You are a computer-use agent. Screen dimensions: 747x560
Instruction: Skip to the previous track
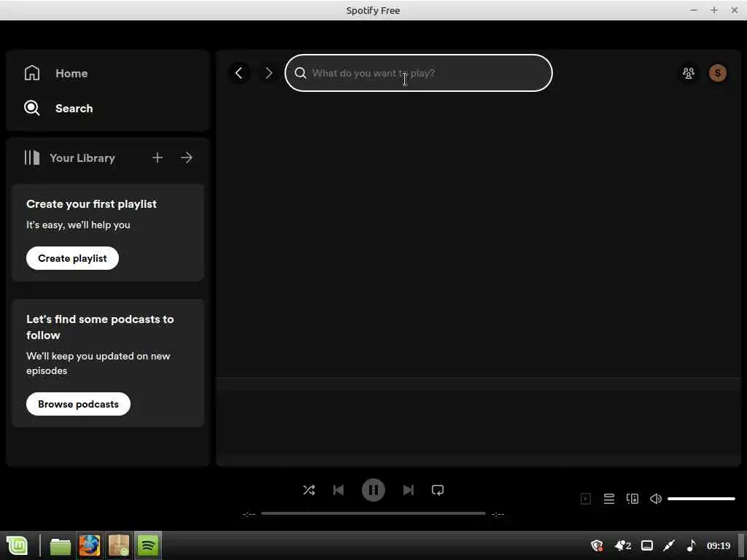pyautogui.click(x=338, y=490)
